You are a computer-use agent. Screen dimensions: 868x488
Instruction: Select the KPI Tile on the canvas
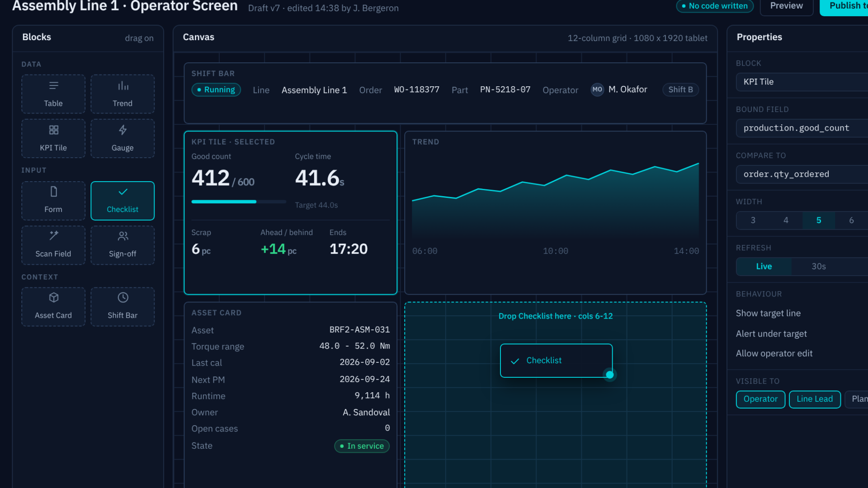point(290,213)
